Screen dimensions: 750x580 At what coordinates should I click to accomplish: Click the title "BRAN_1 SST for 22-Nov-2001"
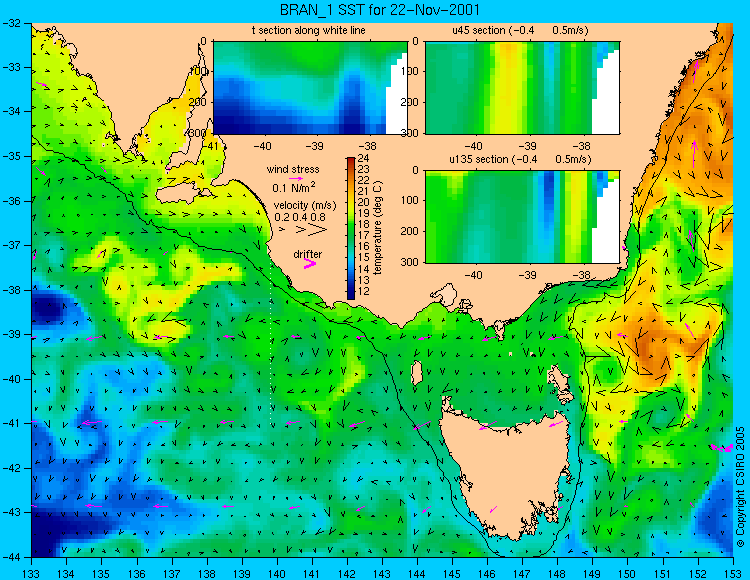[x=379, y=9]
